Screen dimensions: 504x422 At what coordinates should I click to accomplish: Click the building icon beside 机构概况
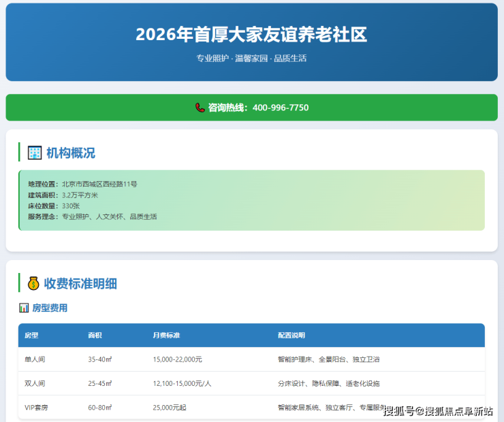tap(34, 152)
